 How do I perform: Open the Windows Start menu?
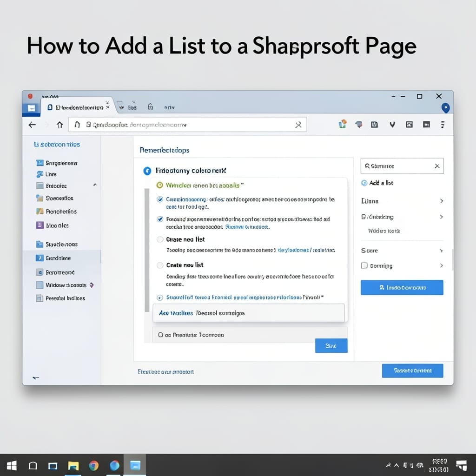[12, 465]
